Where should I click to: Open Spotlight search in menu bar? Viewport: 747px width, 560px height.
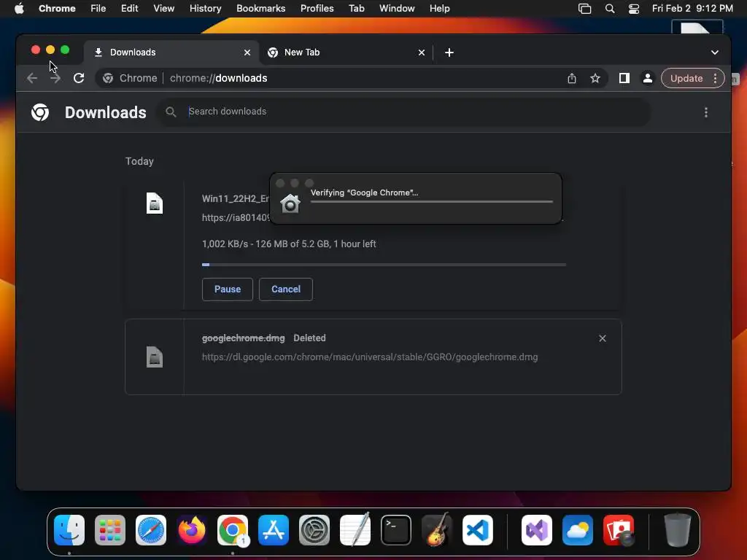point(610,9)
